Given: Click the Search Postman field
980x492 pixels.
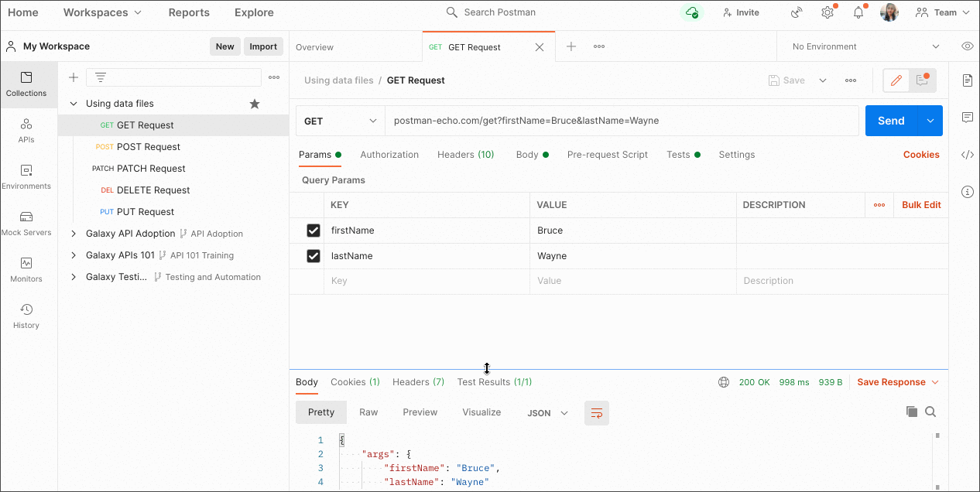Looking at the screenshot, I should [x=491, y=12].
